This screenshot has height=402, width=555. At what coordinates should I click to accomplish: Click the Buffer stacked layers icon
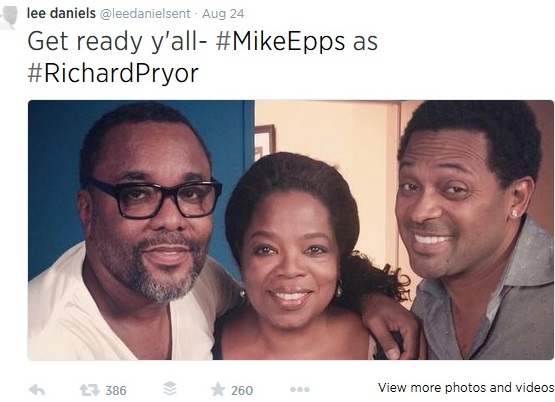[170, 389]
